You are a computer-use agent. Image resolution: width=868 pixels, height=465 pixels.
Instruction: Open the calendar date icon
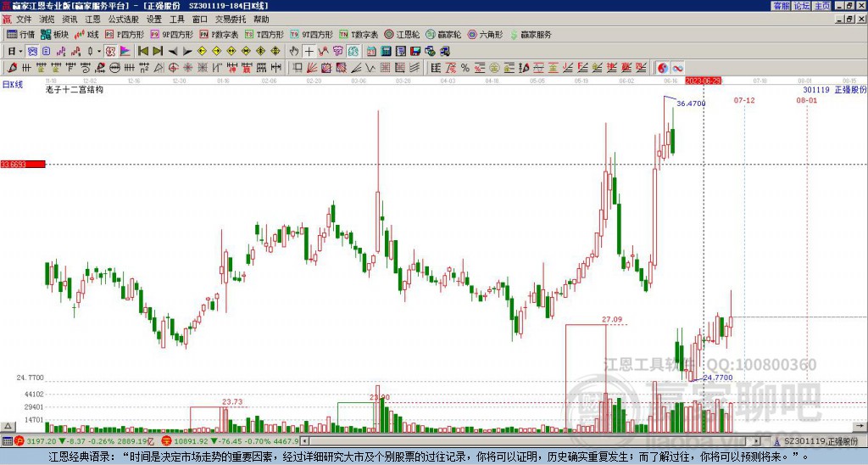click(371, 52)
